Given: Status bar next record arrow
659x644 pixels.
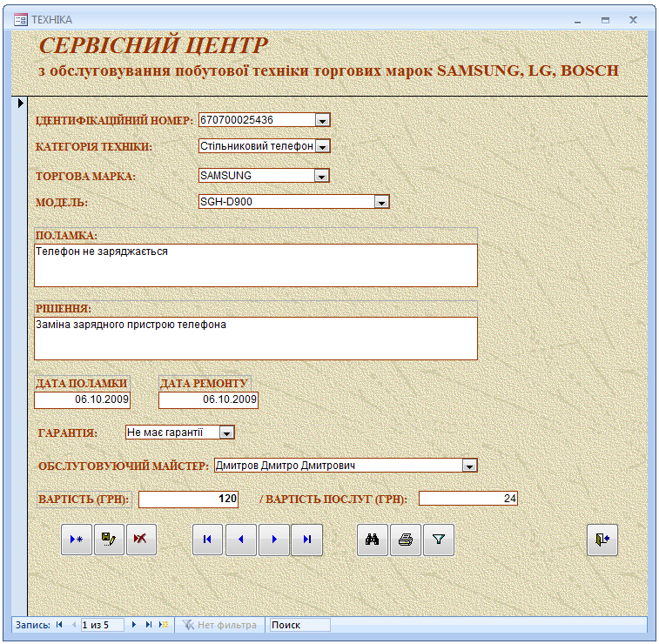Looking at the screenshot, I should pyautogui.click(x=134, y=625).
